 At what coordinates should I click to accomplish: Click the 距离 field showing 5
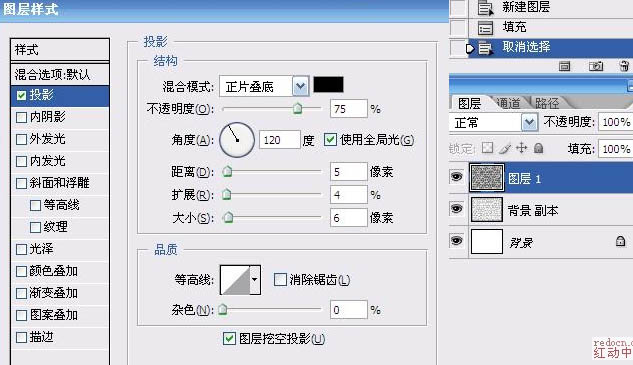349,172
